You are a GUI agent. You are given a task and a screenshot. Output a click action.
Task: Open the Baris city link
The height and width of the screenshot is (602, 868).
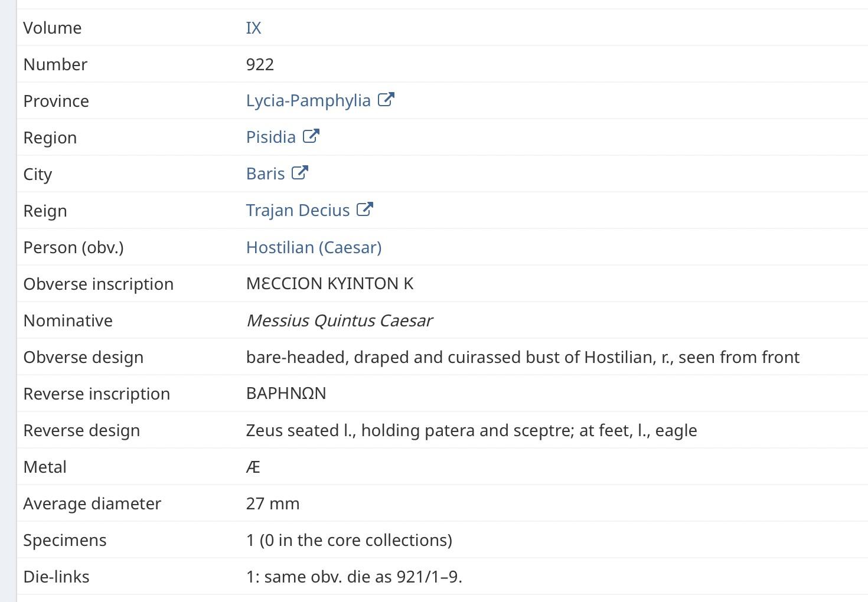(x=265, y=174)
